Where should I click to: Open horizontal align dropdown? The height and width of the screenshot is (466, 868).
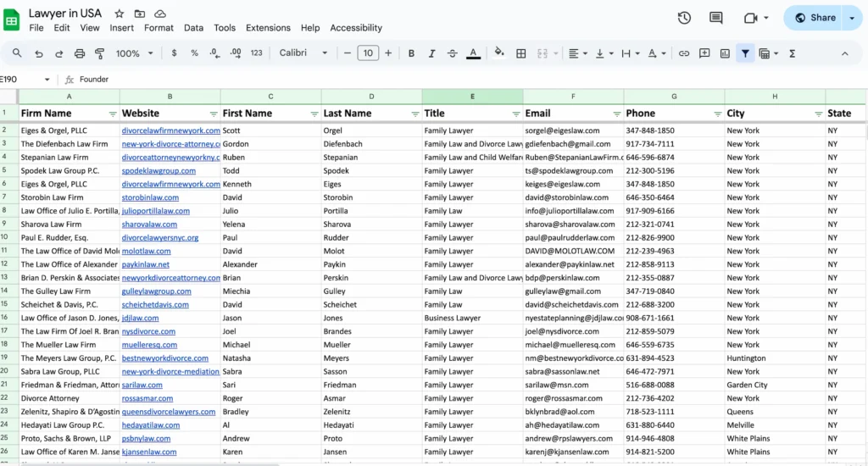[577, 53]
